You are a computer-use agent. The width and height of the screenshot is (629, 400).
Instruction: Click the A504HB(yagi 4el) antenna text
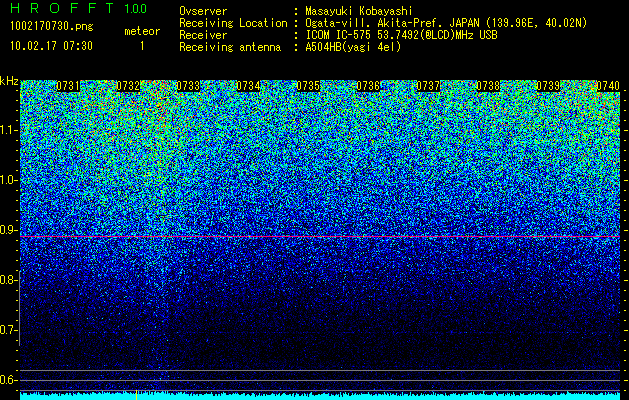[353, 47]
